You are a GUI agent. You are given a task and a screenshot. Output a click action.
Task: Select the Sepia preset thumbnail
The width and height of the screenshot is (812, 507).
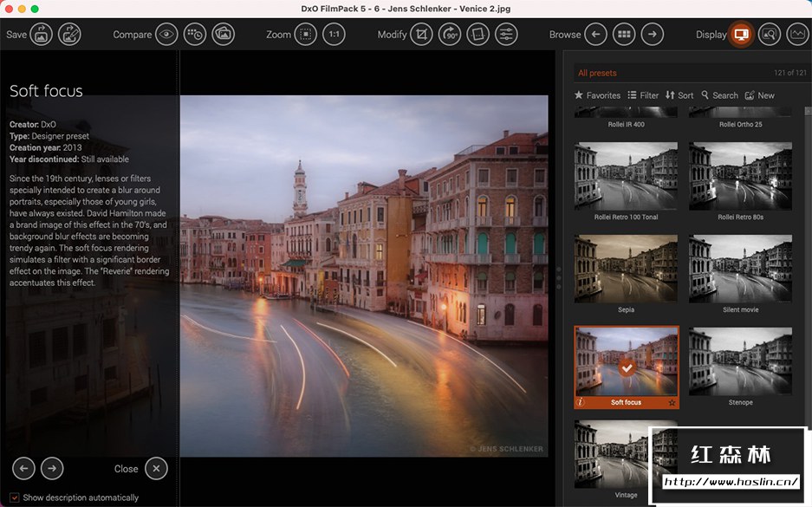(x=626, y=269)
